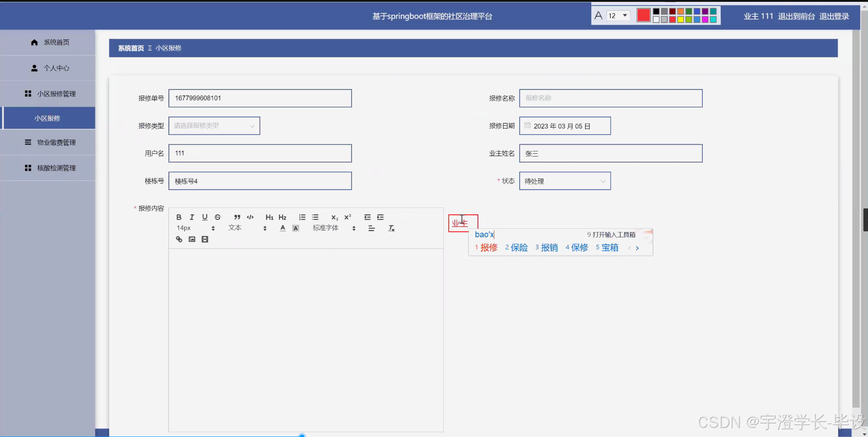Image resolution: width=868 pixels, height=437 pixels.
Task: Toggle subscript formatting
Action: pyautogui.click(x=334, y=217)
